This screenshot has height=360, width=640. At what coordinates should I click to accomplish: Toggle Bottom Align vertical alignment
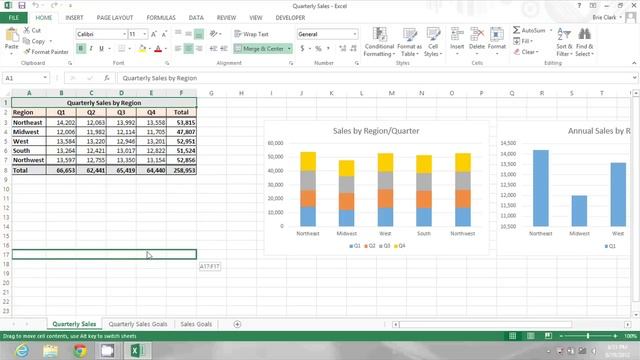199,34
